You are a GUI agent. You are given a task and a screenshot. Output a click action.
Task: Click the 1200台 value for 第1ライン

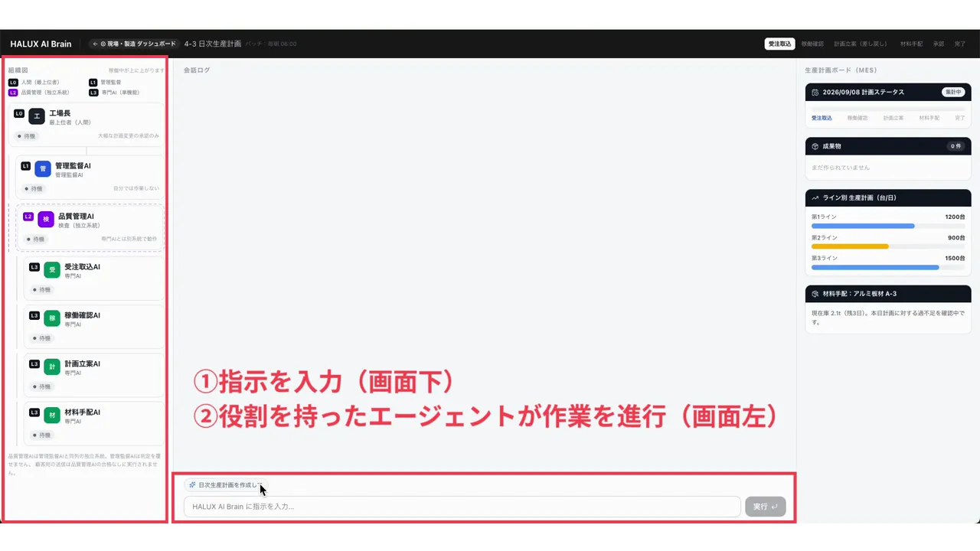pos(955,217)
